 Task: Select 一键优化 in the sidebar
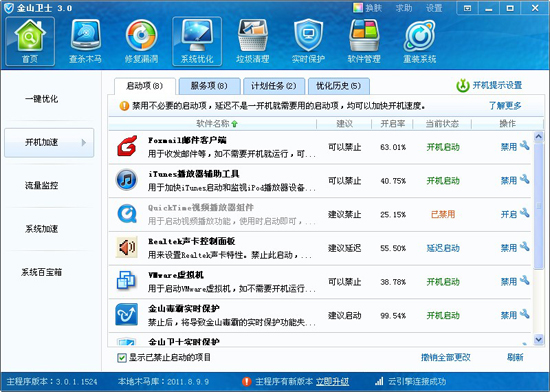(42, 99)
